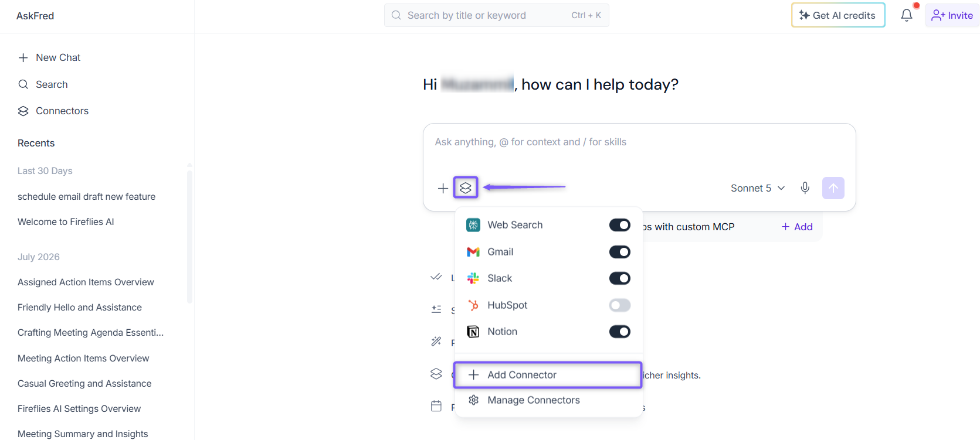Click the AskFred logo text

coord(35,16)
